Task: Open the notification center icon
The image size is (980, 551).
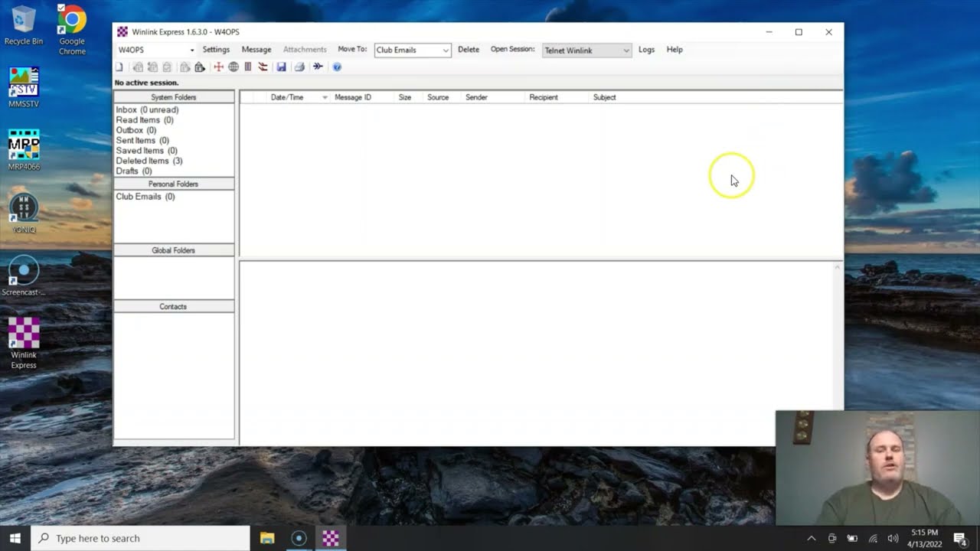Action: (961, 539)
